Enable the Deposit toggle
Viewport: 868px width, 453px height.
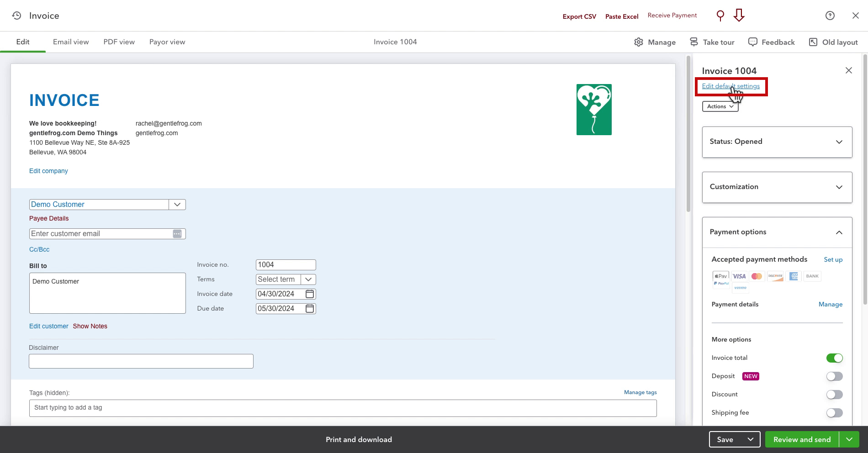(x=834, y=376)
